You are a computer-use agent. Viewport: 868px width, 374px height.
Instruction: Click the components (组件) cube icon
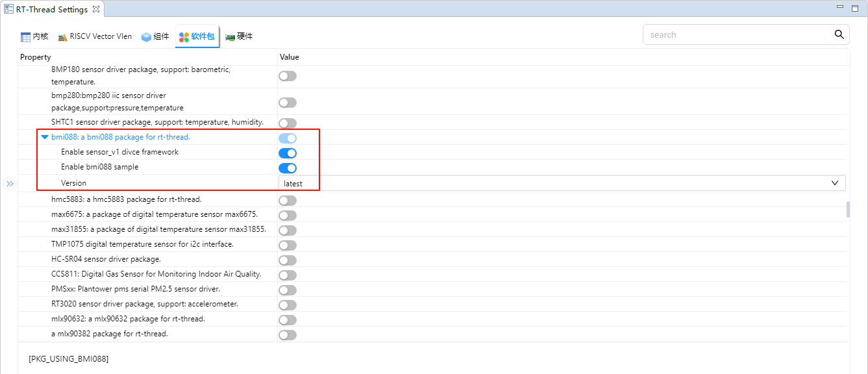tap(146, 37)
